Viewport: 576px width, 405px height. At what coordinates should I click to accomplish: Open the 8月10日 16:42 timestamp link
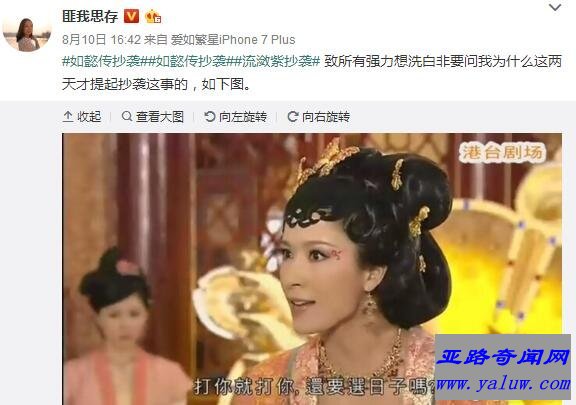click(x=101, y=39)
